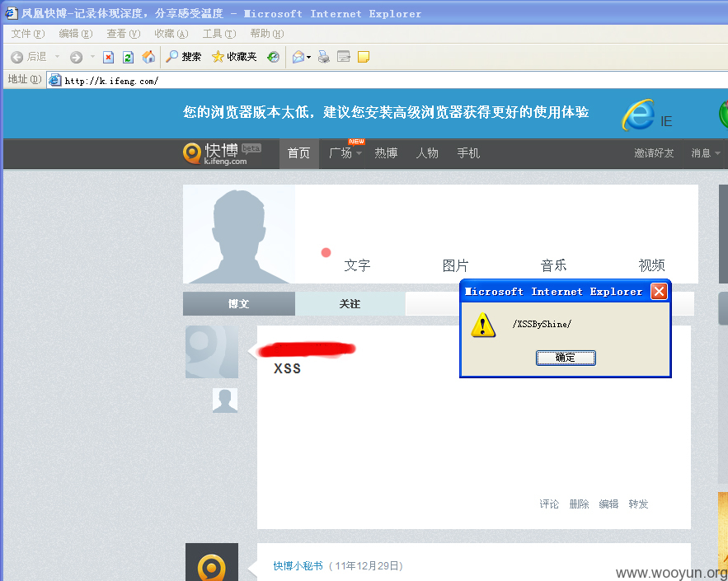
Task: Open the 帮助(H) menu
Action: coord(267,34)
